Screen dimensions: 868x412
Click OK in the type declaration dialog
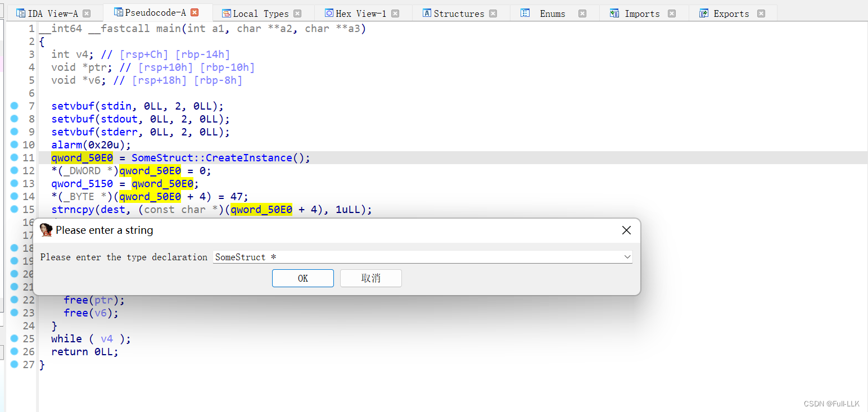(x=303, y=278)
